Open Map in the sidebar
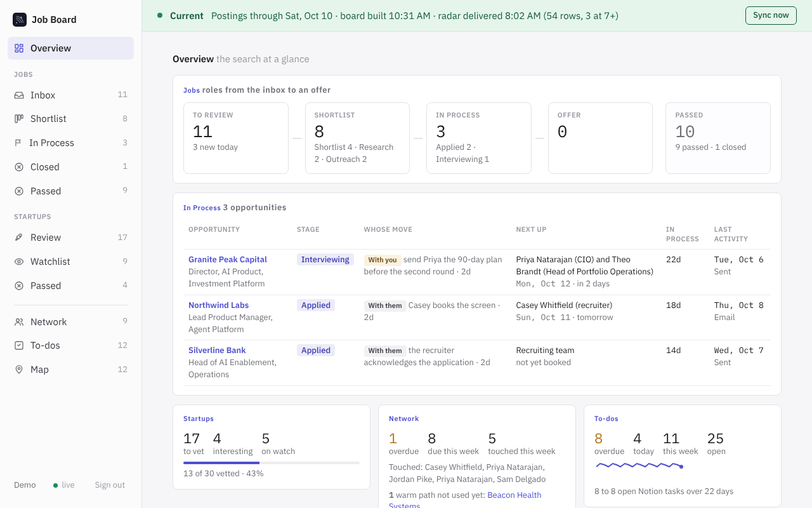812x508 pixels. point(70,370)
